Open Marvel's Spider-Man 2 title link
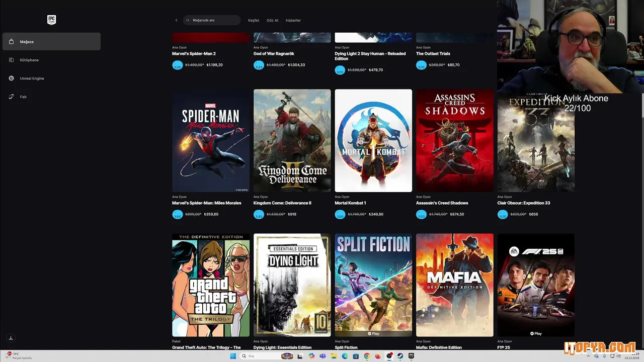 point(194,53)
